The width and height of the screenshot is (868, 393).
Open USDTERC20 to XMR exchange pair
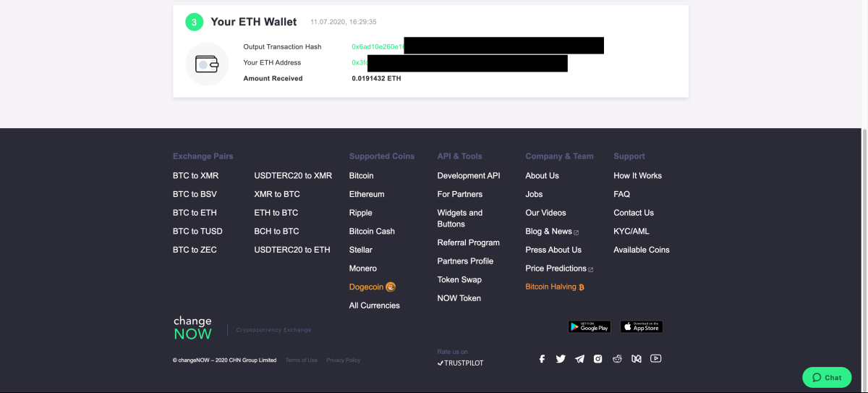(x=293, y=176)
